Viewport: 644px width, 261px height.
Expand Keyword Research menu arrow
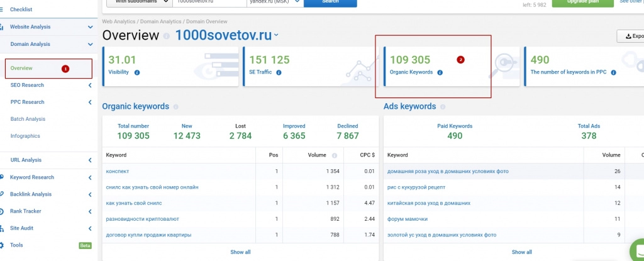(90, 177)
